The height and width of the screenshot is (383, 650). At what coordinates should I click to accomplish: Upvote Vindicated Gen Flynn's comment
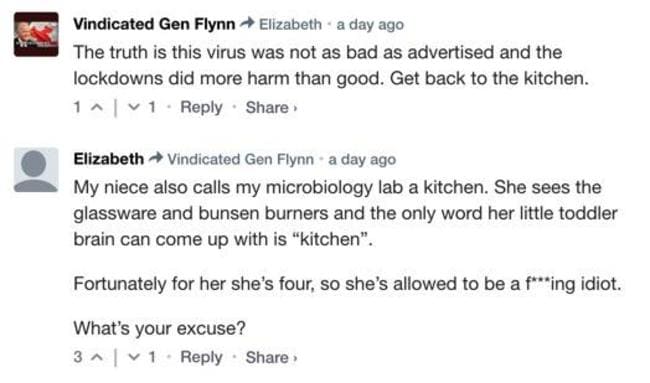coord(97,108)
